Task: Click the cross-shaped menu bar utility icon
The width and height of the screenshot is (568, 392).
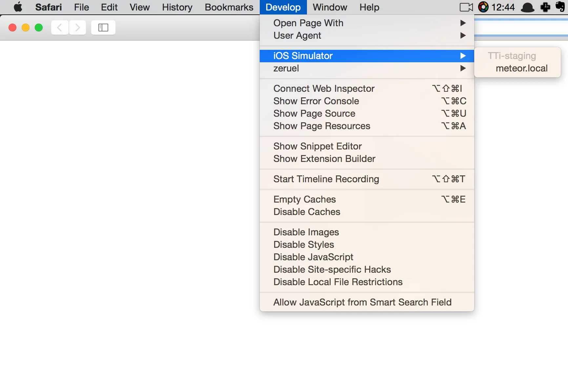Action: coord(545,7)
